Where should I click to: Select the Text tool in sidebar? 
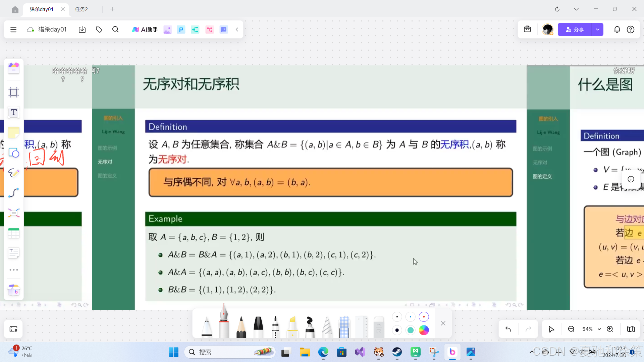pyautogui.click(x=14, y=113)
